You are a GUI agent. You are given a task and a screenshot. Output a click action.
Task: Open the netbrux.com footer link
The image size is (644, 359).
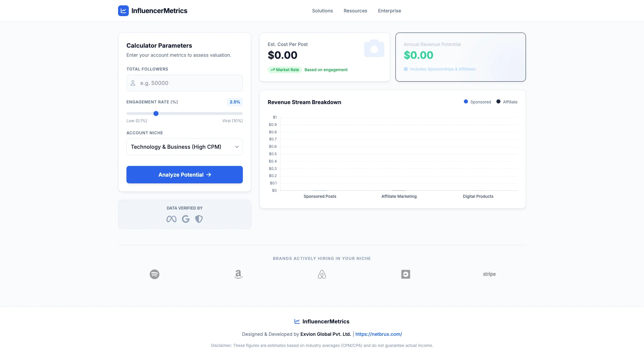tap(378, 334)
